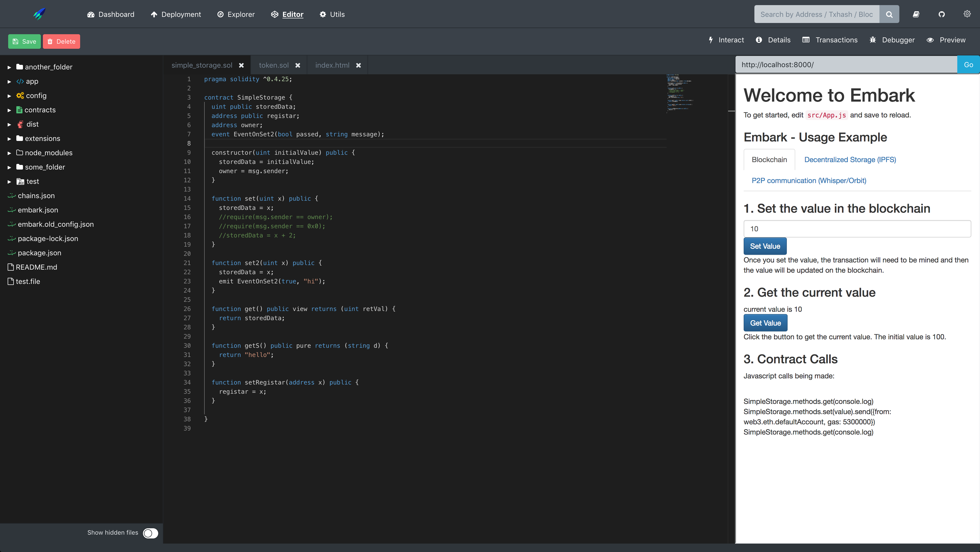The image size is (980, 552).
Task: Click the extensions folder icon
Action: click(20, 138)
